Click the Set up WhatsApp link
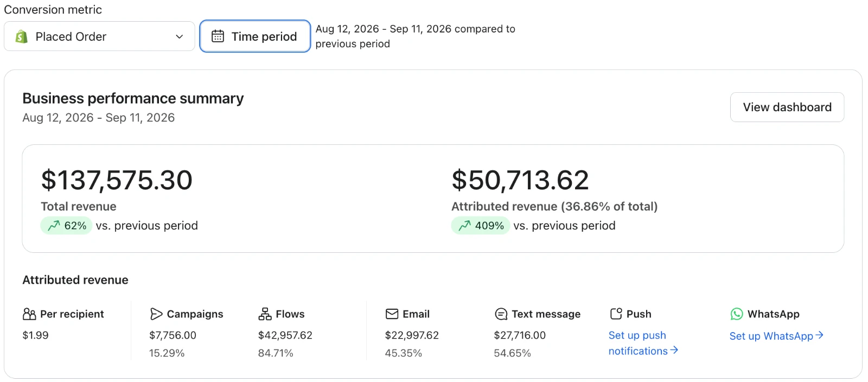The height and width of the screenshot is (382, 868). (x=776, y=336)
